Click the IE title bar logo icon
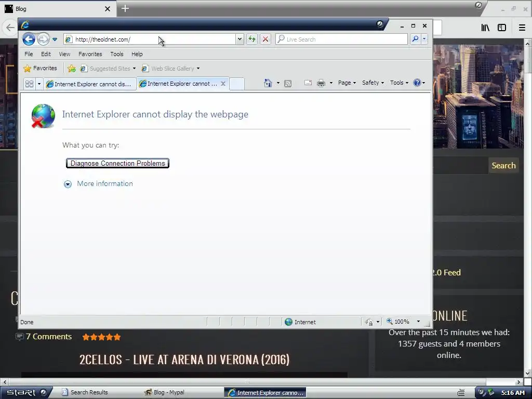This screenshot has height=399, width=532. [x=25, y=25]
